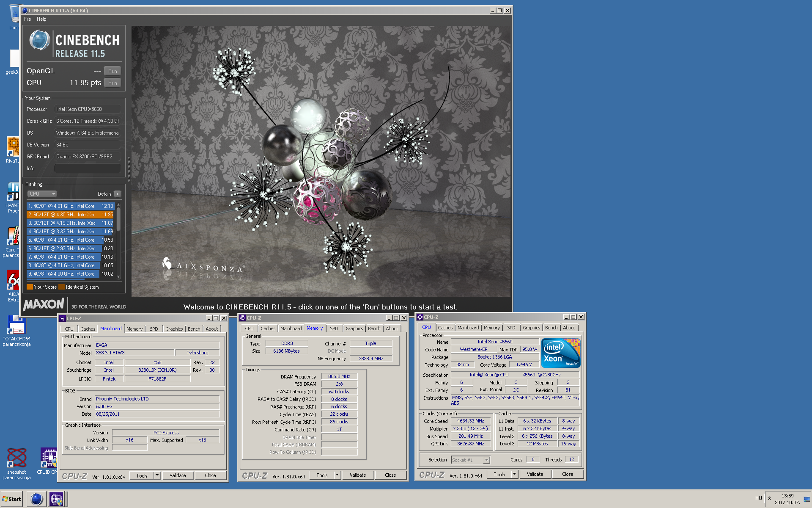Select ranking row 4 8C/16T 3.33 GHz

70,232
